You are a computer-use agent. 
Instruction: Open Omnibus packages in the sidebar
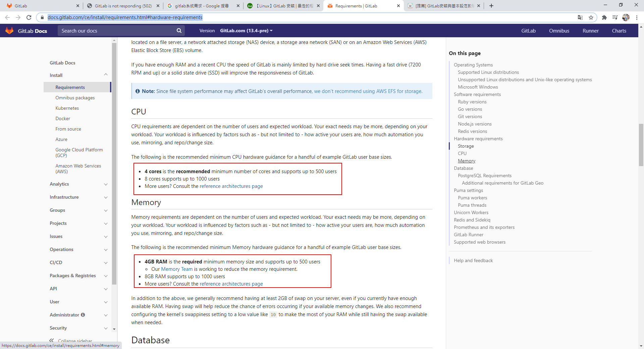pyautogui.click(x=75, y=98)
